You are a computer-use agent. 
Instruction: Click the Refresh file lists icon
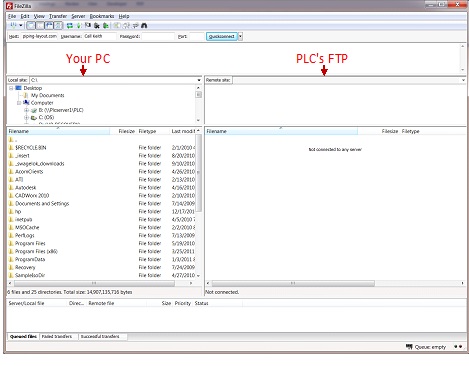[70, 25]
